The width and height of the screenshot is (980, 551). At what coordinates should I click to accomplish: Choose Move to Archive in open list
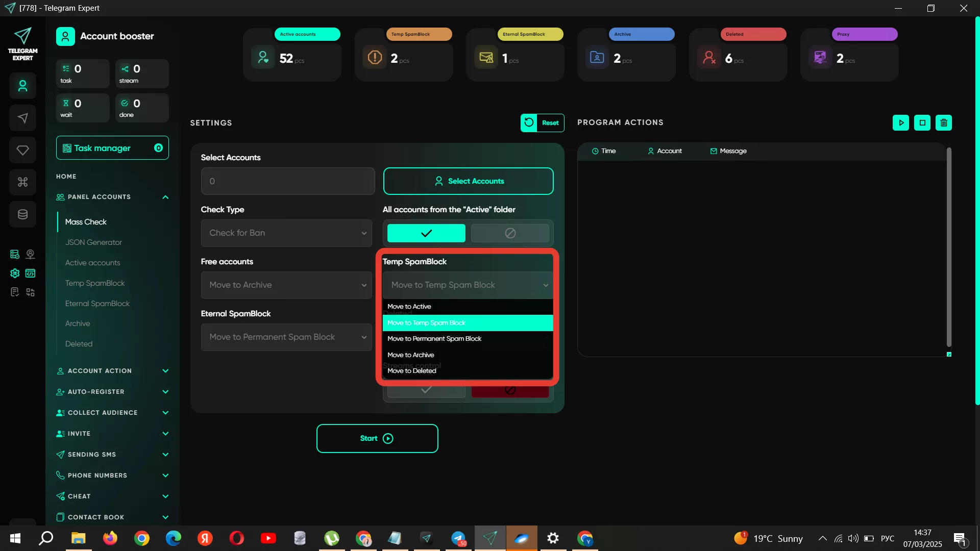point(468,355)
